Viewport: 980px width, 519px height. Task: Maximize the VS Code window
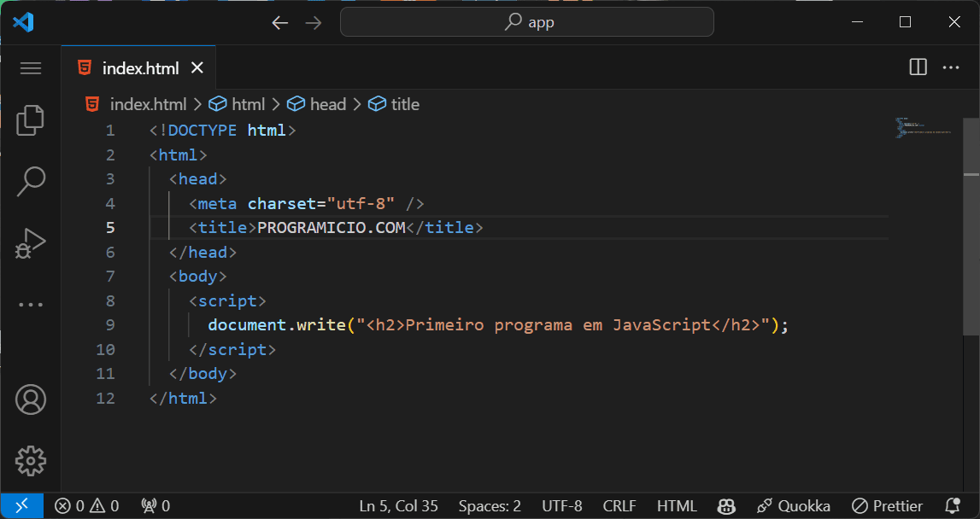905,22
